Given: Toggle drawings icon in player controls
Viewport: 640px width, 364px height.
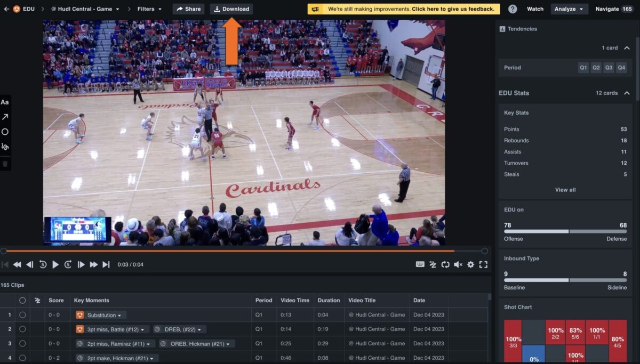Looking at the screenshot, I should [x=433, y=264].
